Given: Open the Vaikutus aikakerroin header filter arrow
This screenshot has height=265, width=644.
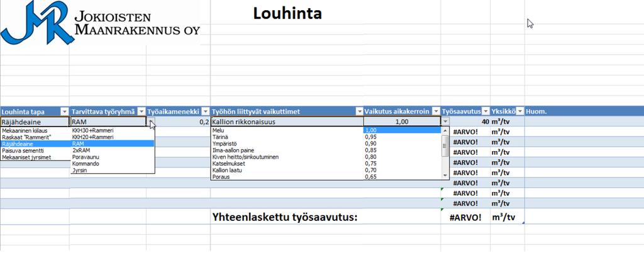Looking at the screenshot, I should (436, 112).
